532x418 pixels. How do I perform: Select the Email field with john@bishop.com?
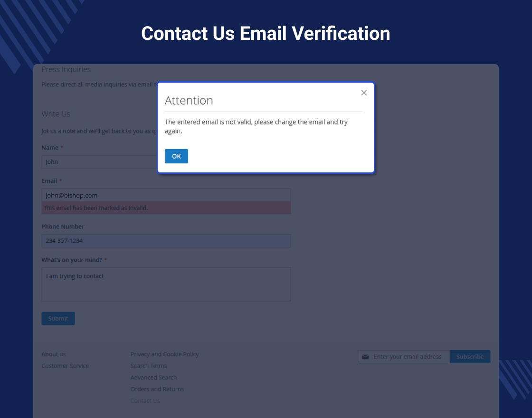pyautogui.click(x=166, y=195)
